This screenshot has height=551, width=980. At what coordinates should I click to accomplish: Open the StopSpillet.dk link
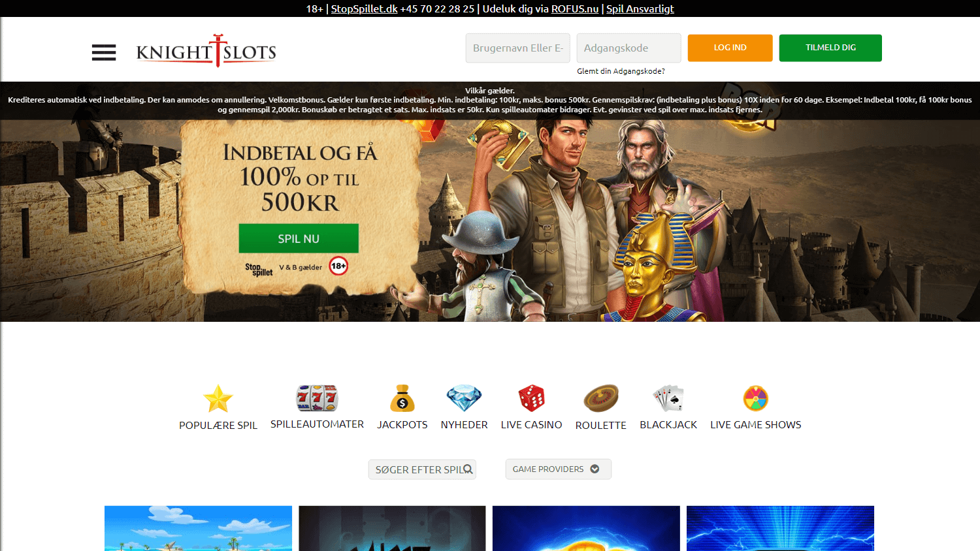tap(364, 8)
